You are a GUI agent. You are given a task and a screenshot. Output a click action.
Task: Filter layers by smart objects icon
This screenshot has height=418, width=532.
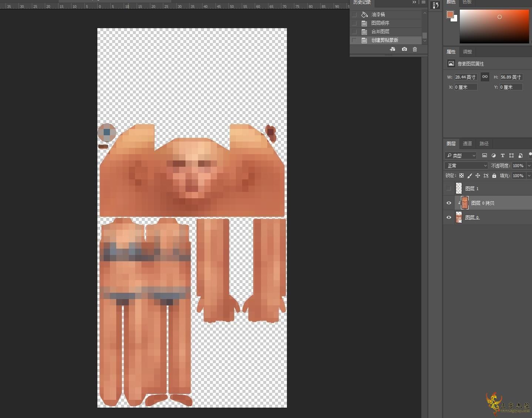point(521,155)
